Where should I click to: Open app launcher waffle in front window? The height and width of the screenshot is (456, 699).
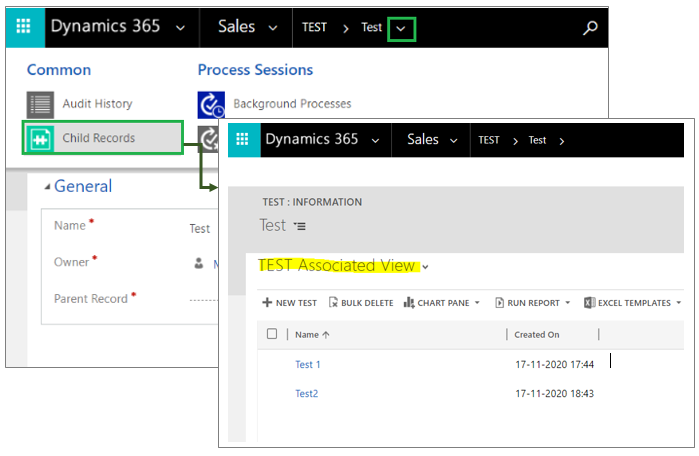[243, 140]
